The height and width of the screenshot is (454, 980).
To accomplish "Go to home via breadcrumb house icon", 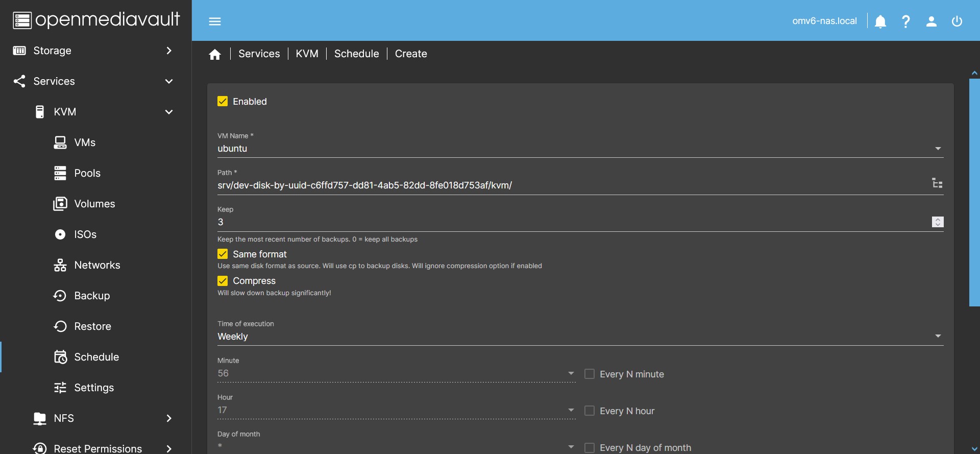I will (215, 54).
